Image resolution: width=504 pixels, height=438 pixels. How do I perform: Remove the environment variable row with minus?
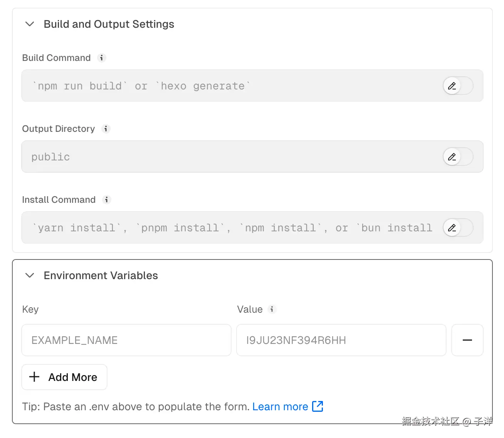[x=467, y=340]
